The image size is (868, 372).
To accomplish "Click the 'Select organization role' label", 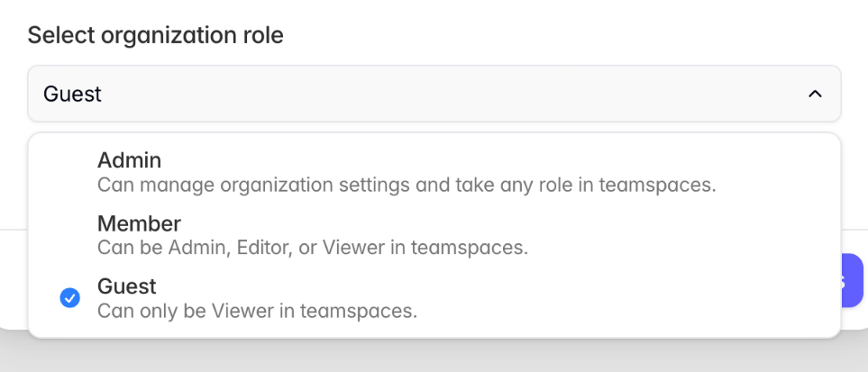I will [x=155, y=36].
